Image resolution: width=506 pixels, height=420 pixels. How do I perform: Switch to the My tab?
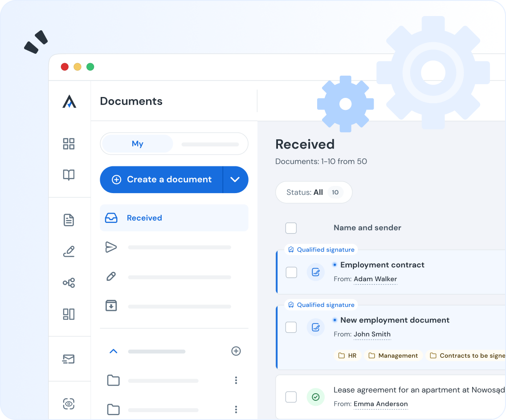(137, 144)
